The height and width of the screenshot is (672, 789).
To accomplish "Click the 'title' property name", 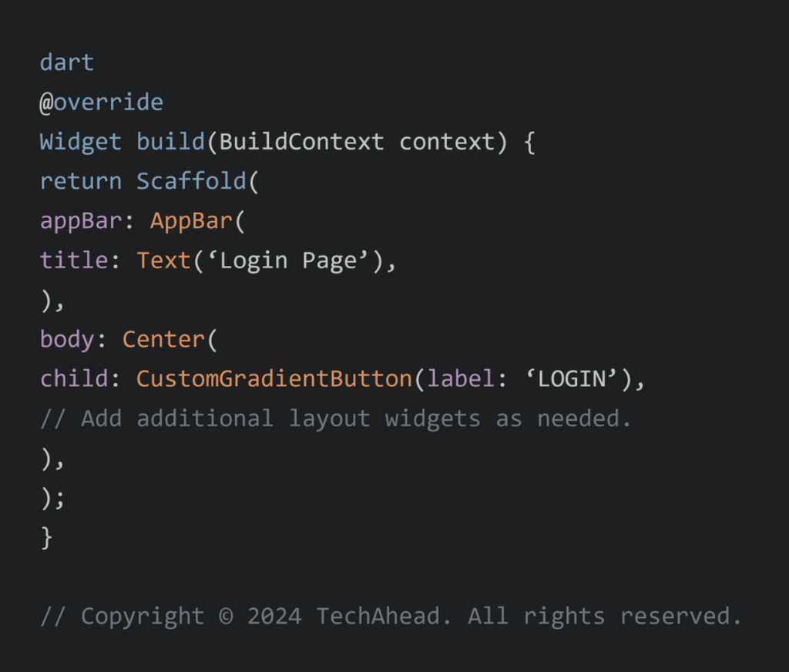I will coord(73,260).
